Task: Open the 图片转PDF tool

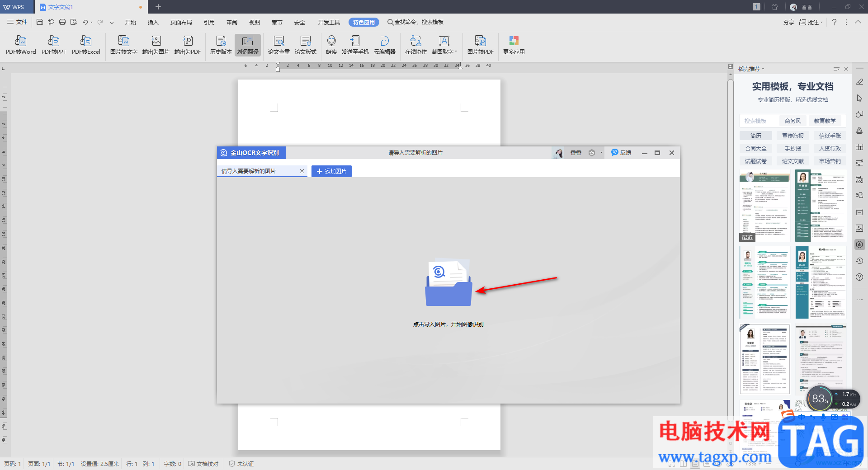Action: [480, 45]
